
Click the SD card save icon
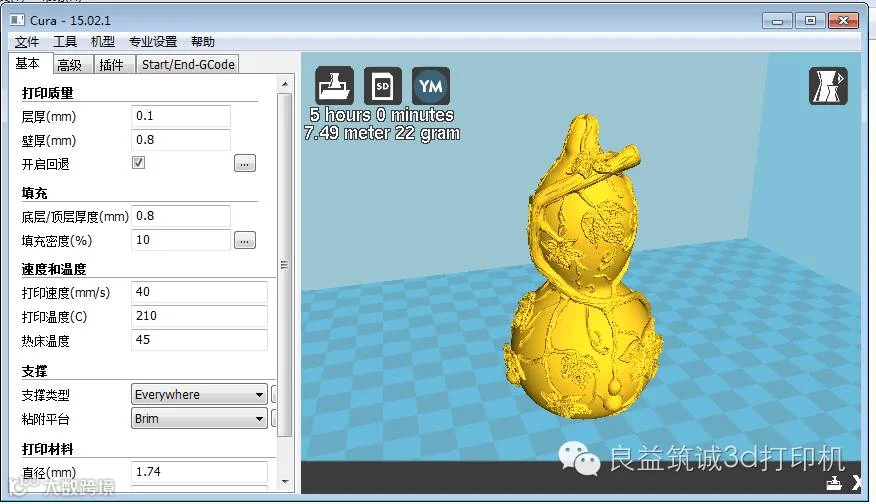383,86
